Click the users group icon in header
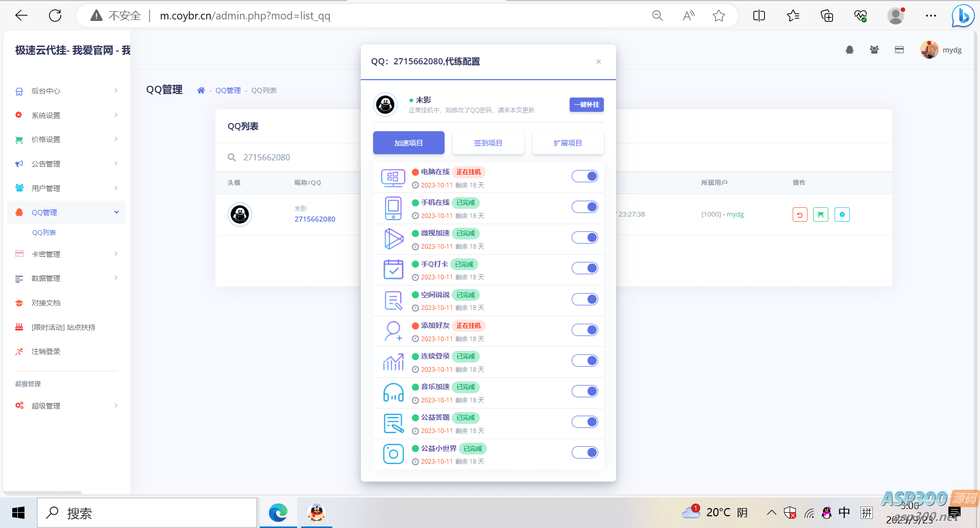Viewport: 980px width, 528px height. tap(874, 50)
